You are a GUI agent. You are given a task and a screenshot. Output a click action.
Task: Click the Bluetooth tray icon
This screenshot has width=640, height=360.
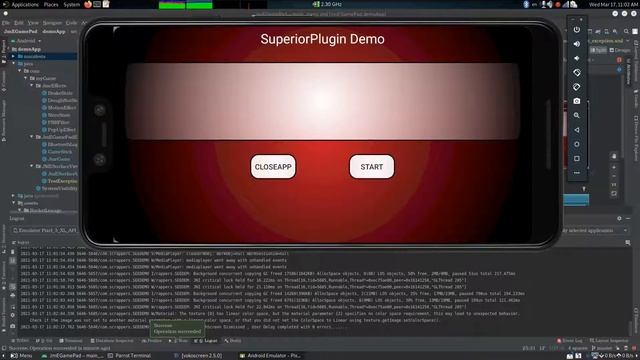tap(526, 4)
